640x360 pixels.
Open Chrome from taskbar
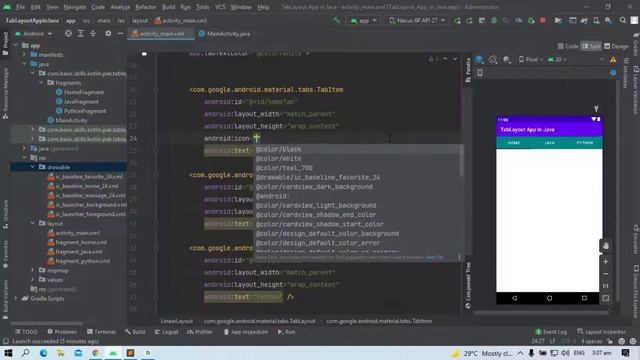[96, 353]
